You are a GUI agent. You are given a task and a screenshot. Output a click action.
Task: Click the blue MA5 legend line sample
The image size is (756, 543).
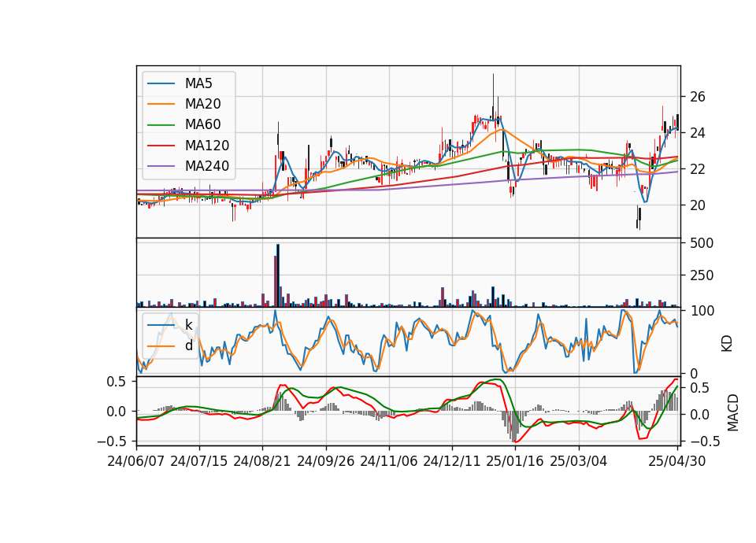(161, 84)
